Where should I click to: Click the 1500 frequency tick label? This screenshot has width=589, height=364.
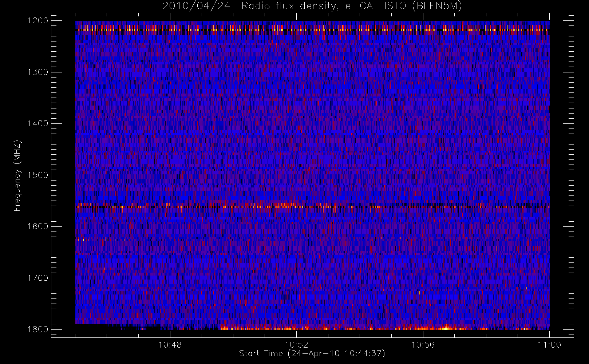pyautogui.click(x=38, y=175)
